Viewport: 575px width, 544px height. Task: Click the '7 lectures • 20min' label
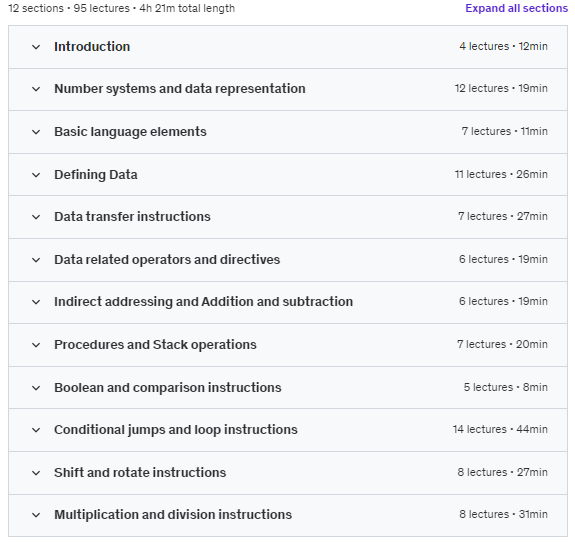point(502,344)
